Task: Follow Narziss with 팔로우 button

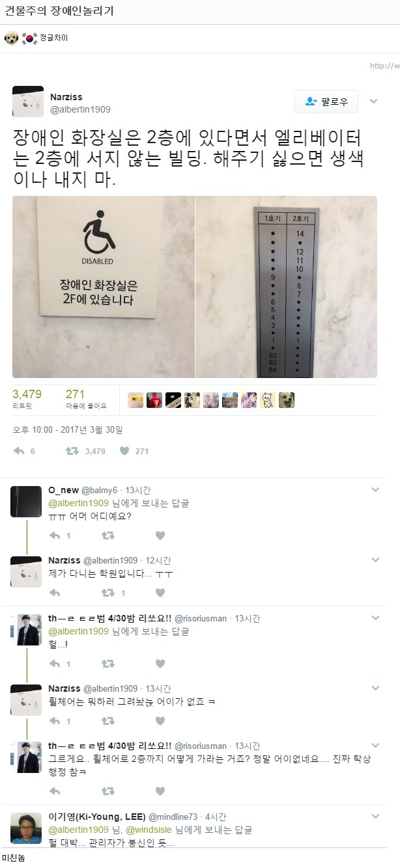Action: tap(326, 102)
